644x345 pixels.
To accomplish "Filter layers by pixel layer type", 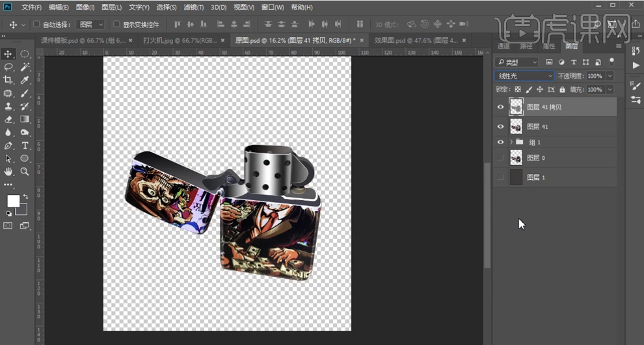I will coord(549,62).
